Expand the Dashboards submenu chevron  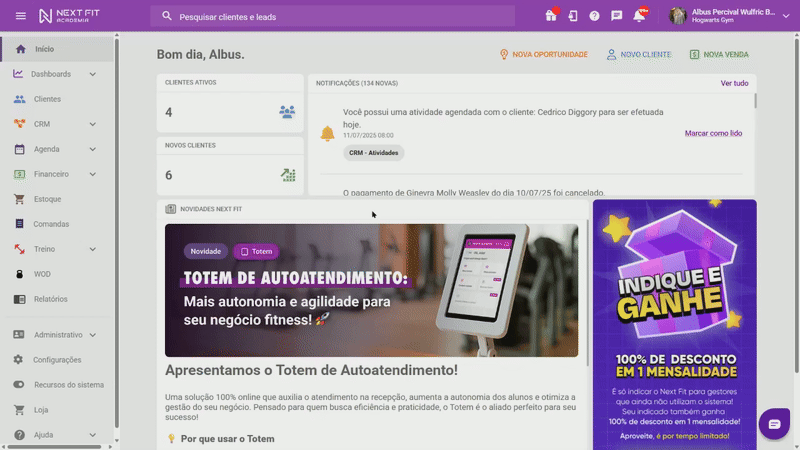pyautogui.click(x=92, y=74)
